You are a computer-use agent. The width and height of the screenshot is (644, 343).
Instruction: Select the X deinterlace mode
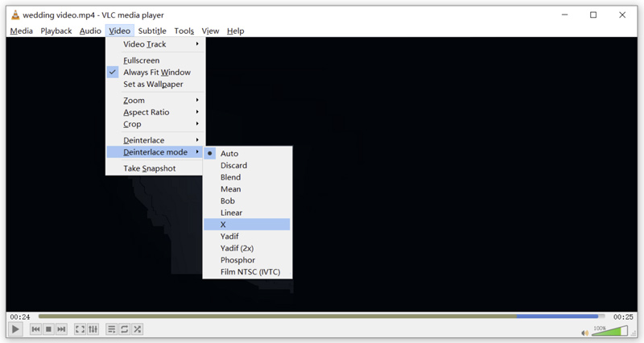tap(247, 225)
